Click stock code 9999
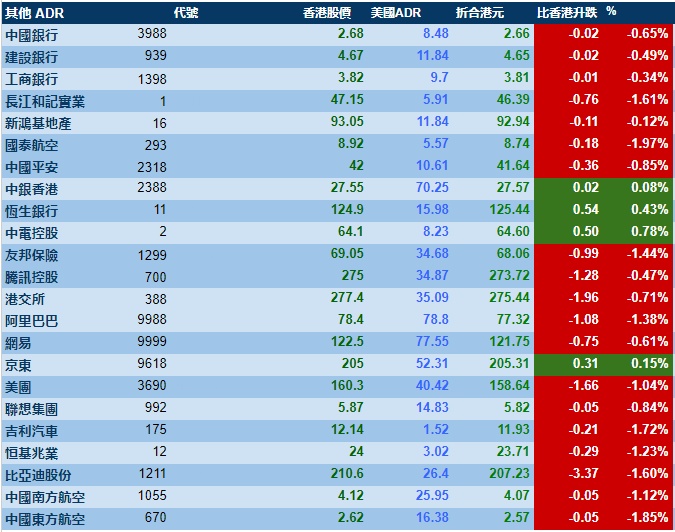675x532 pixels. [152, 341]
